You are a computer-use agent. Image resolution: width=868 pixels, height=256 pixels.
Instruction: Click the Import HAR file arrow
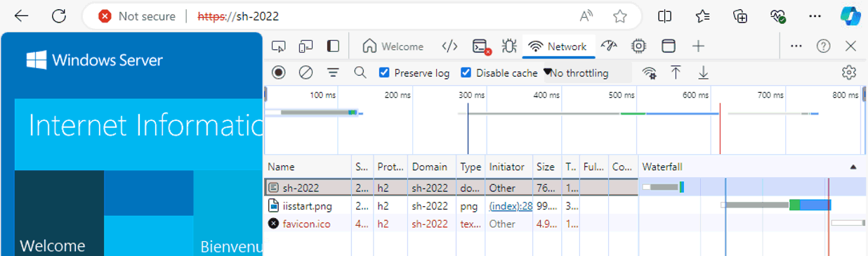[676, 72]
